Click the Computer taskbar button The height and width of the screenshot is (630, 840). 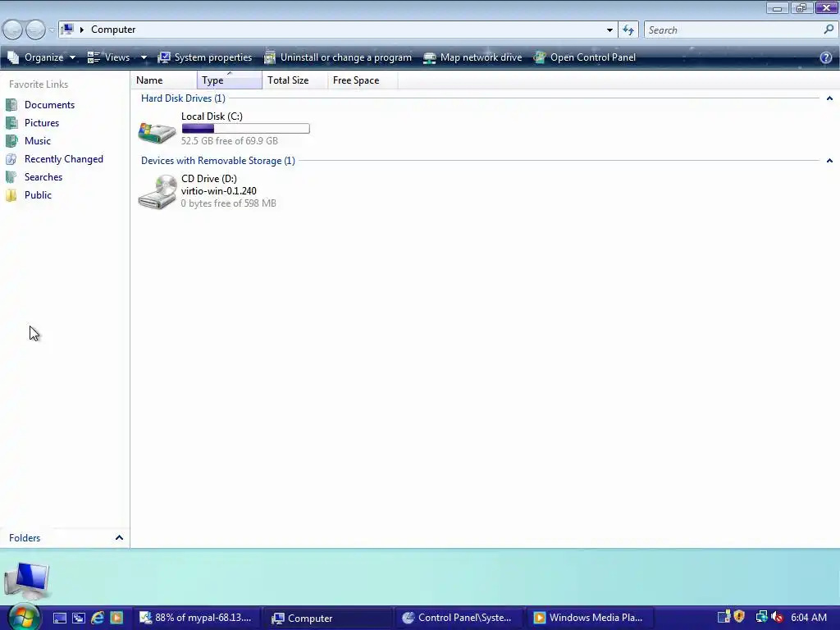[x=328, y=619]
